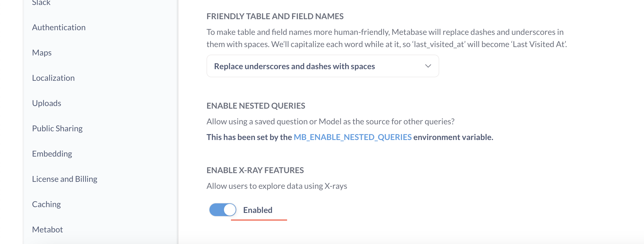Open Authentication settings
This screenshot has width=644, height=244.
click(59, 27)
